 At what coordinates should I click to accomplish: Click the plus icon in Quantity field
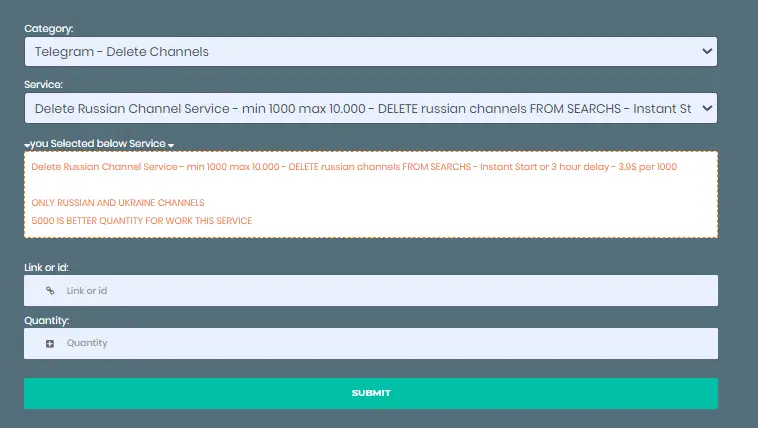tap(50, 343)
